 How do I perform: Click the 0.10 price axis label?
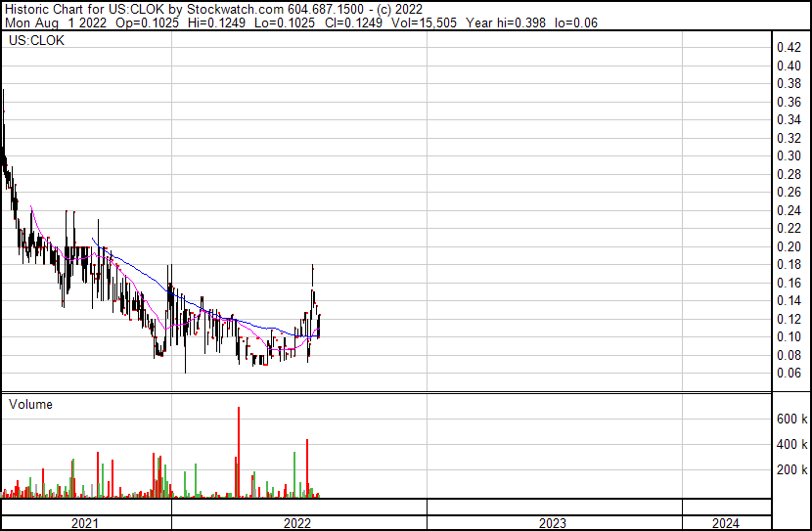point(789,337)
